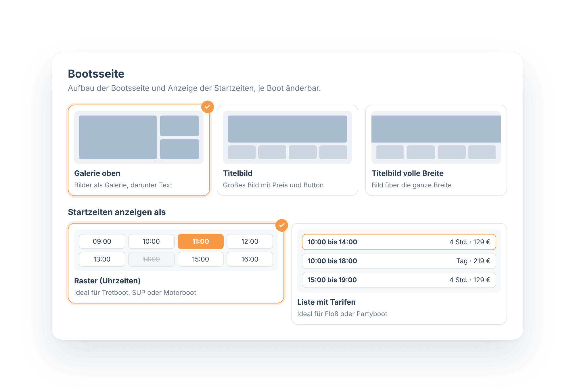The image size is (575, 392).
Task: Pick the Titelbild volle Breite layout
Action: click(436, 150)
